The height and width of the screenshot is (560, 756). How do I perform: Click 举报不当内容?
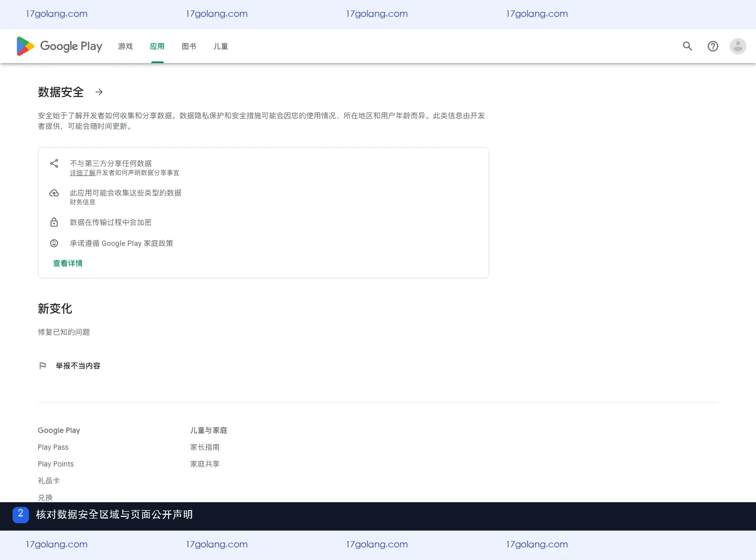pos(78,366)
